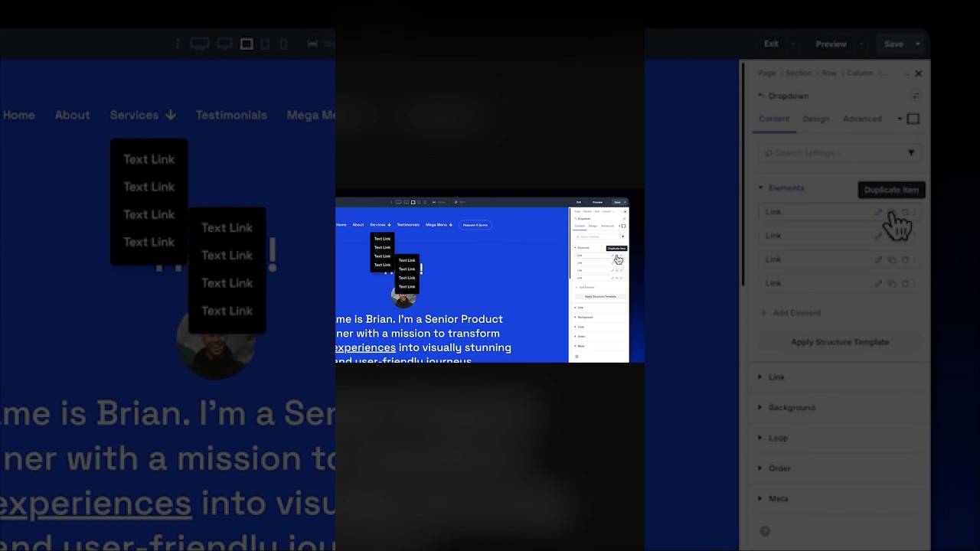Collapse the Elements section in enlarged panel
Screen dimensions: 980x551
click(782, 187)
